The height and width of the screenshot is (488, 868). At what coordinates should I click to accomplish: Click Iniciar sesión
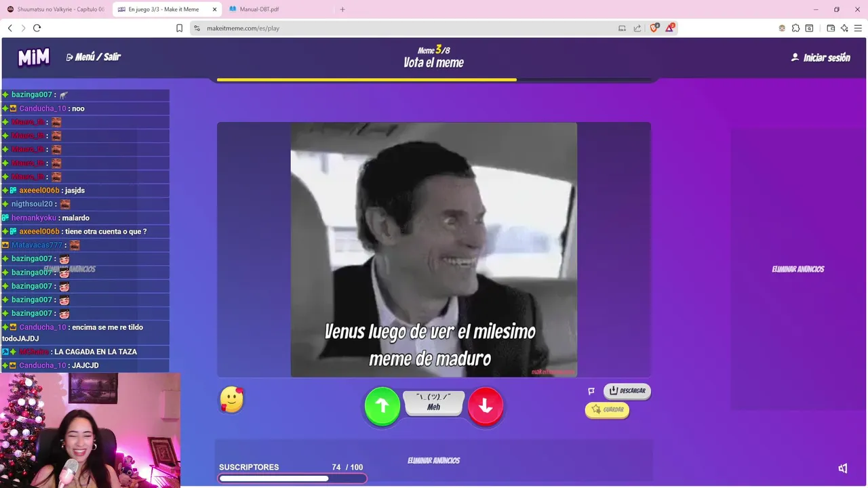821,58
